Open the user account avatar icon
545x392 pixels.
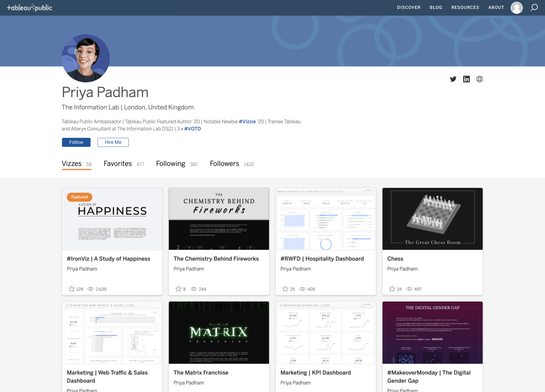517,8
